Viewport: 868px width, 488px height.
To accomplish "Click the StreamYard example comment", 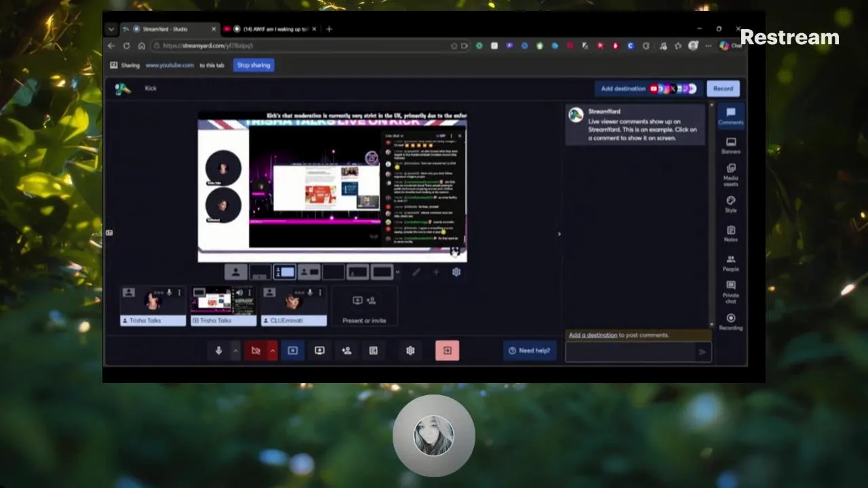I will (635, 125).
